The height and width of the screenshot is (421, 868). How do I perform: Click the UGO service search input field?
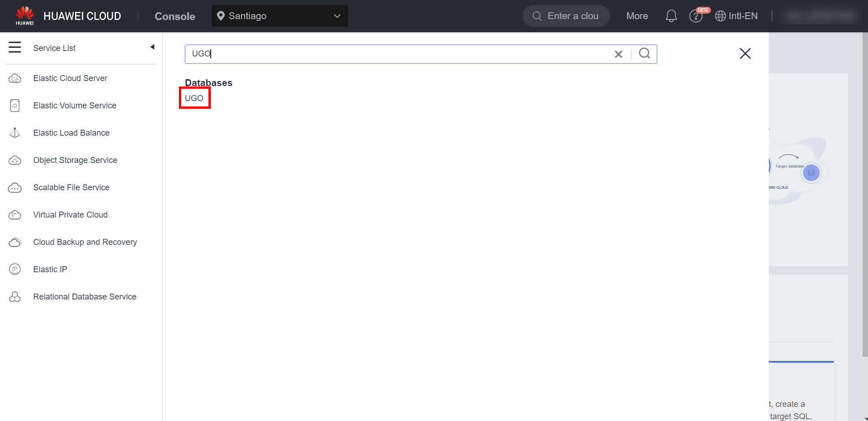pyautogui.click(x=401, y=54)
